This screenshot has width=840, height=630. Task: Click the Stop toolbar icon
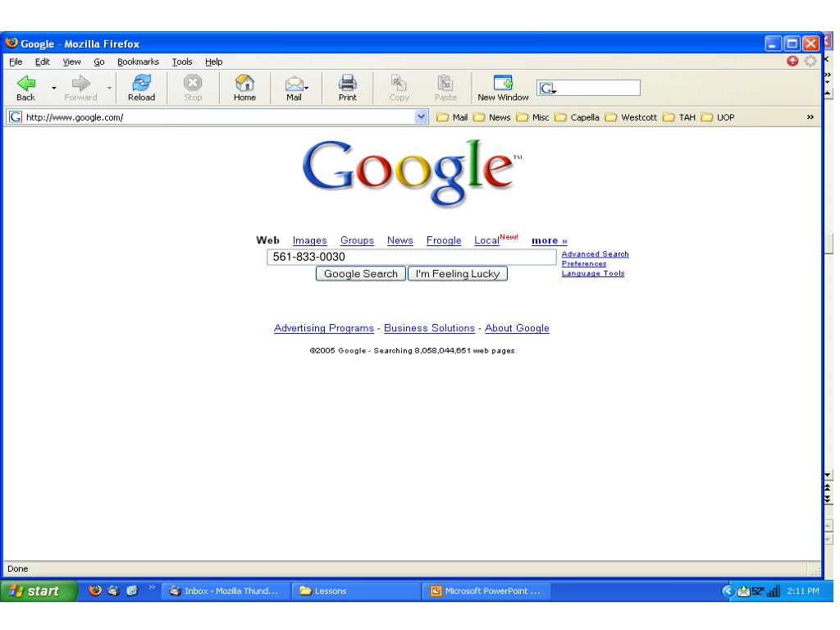click(193, 83)
